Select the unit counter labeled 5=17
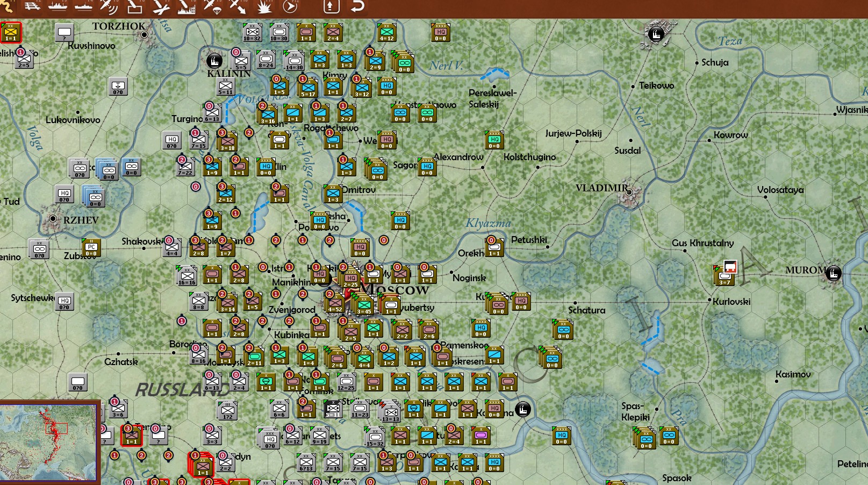Image resolution: width=868 pixels, height=485 pixels. coord(308,89)
